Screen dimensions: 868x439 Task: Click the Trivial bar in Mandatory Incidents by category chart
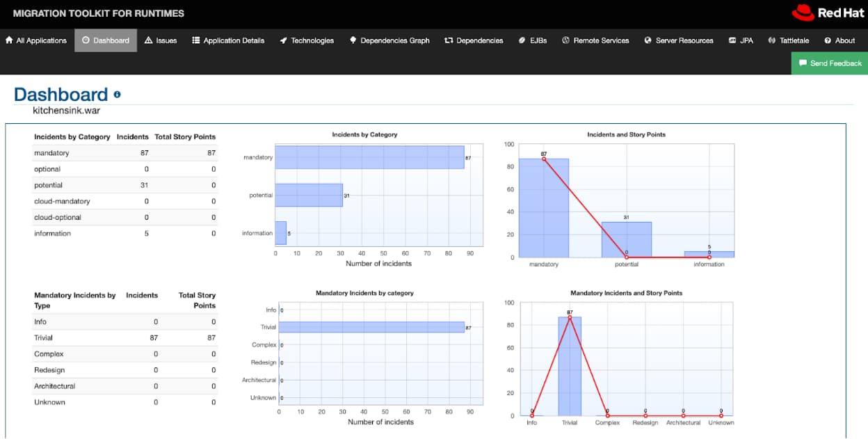tap(371, 327)
